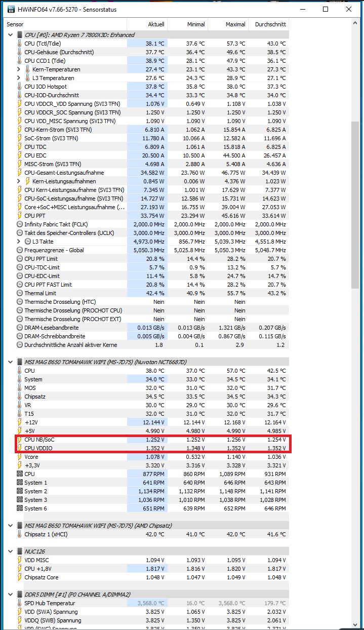Collapse the DDR5 DIMM [#1] group
The width and height of the screenshot is (364, 630).
click(x=11, y=595)
